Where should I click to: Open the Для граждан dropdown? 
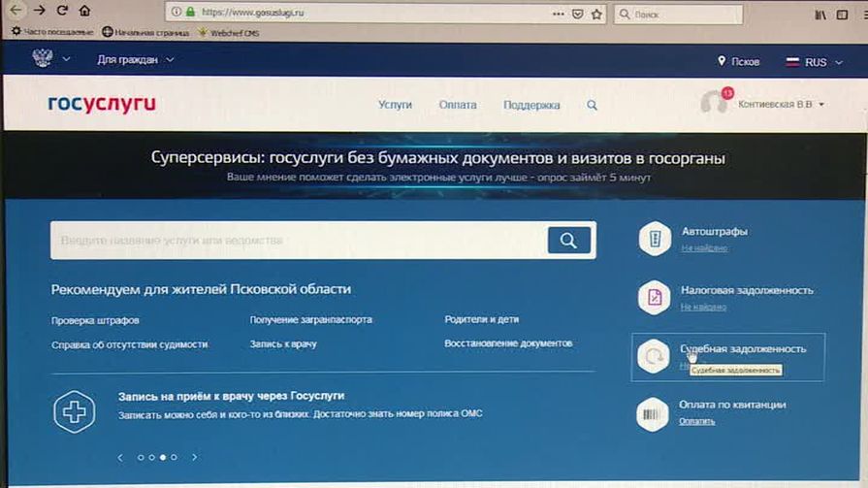[136, 59]
